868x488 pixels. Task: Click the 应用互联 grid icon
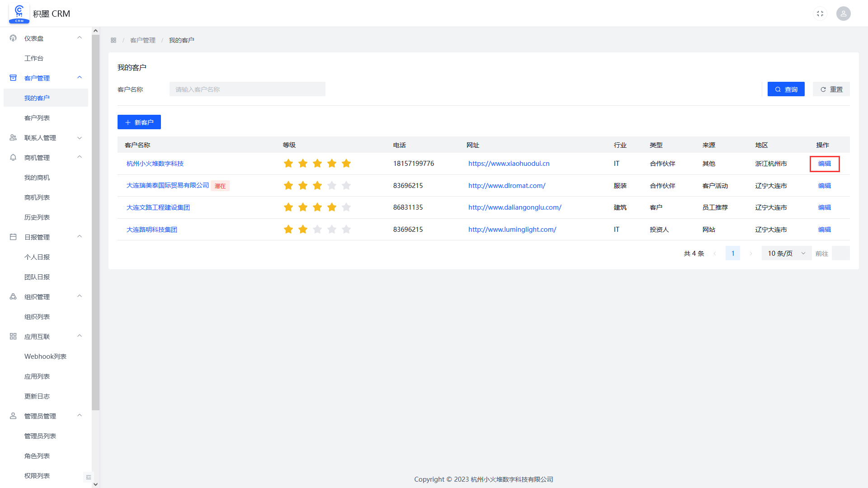tap(13, 337)
